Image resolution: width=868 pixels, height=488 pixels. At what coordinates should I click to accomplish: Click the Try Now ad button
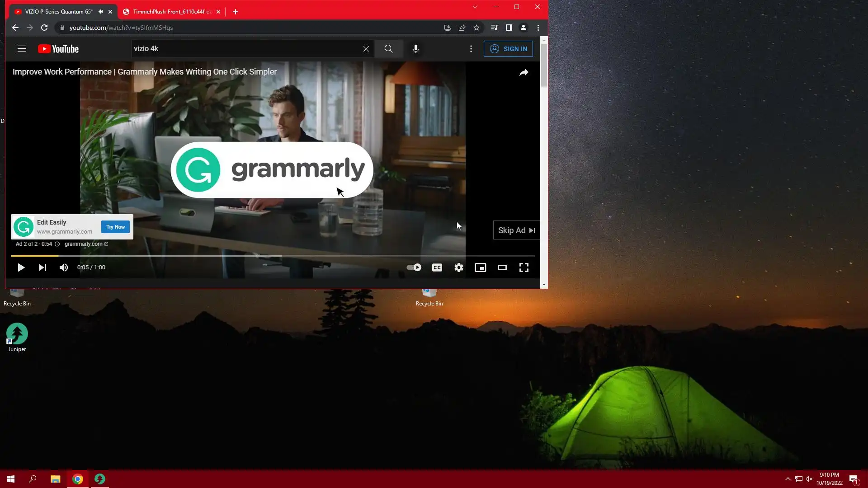pos(115,227)
